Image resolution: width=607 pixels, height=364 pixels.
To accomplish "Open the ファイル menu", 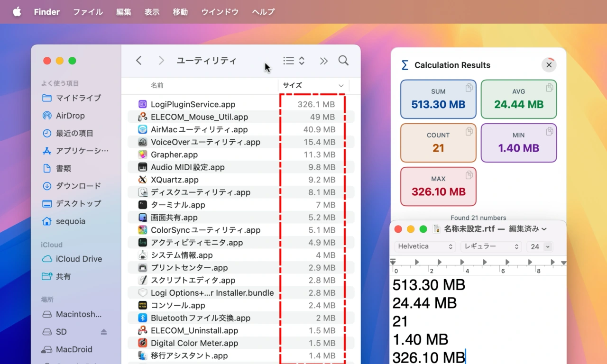I will (88, 12).
